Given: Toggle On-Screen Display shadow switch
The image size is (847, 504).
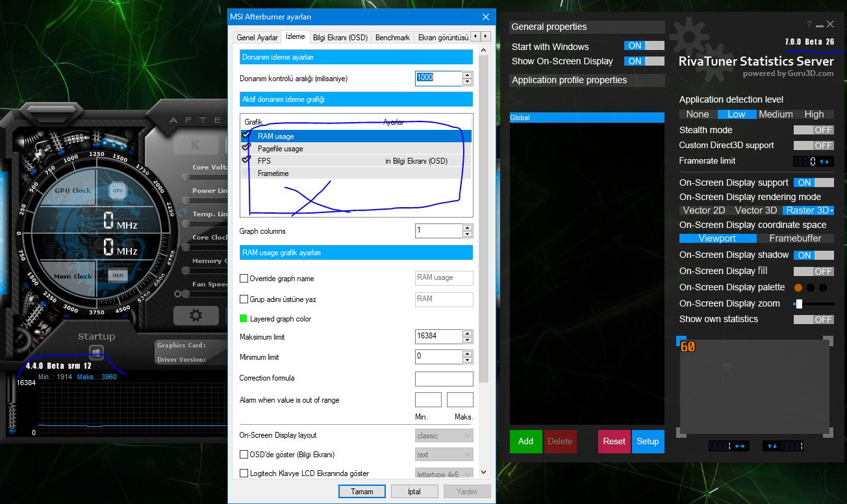Looking at the screenshot, I should tap(814, 255).
